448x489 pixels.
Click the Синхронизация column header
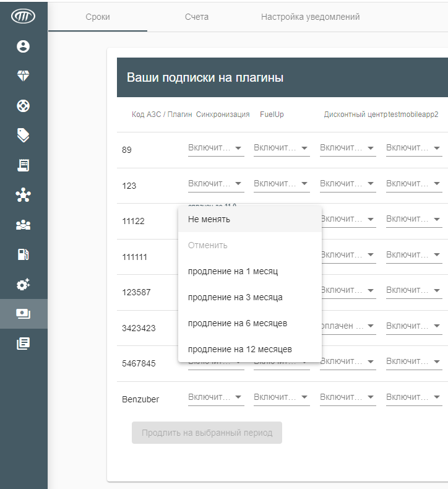[223, 115]
